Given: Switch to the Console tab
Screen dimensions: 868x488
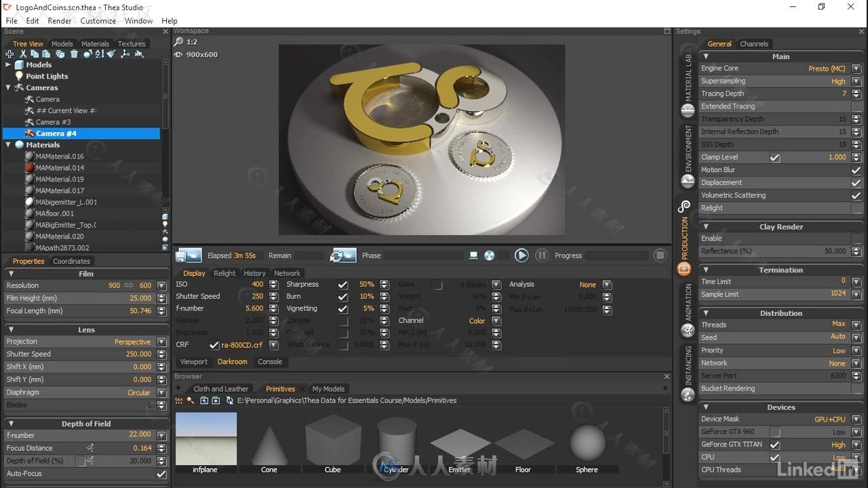Looking at the screenshot, I should 270,361.
